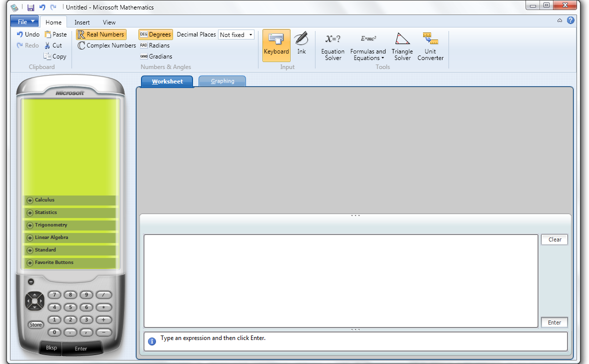Open the Insert ribbon tab
Image resolution: width=589 pixels, height=364 pixels.
click(x=82, y=22)
